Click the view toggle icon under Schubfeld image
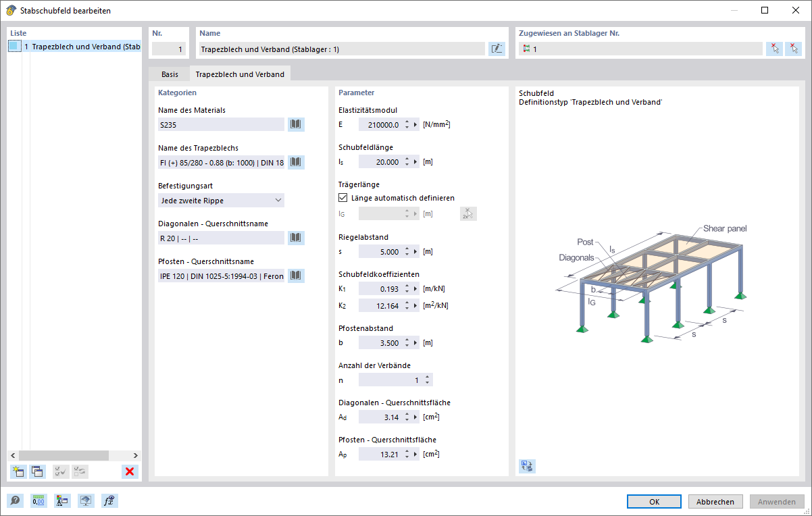The height and width of the screenshot is (516, 812). pos(527,465)
